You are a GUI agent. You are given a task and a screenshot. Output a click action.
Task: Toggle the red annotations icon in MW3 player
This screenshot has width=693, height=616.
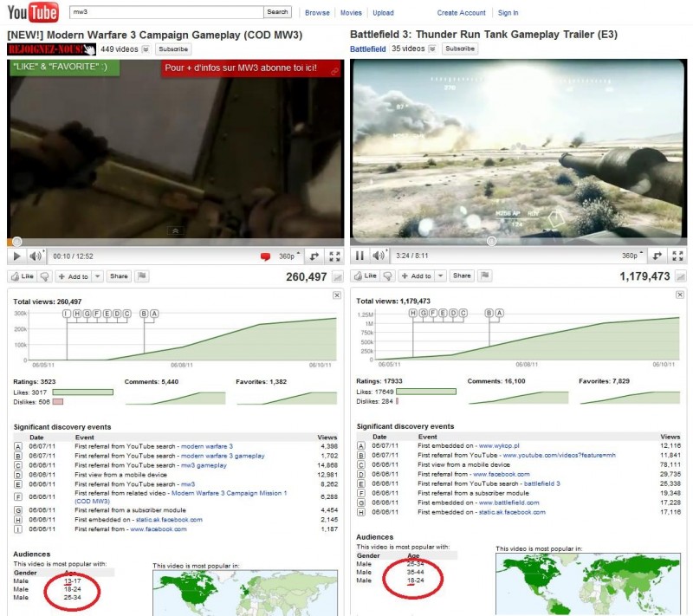click(x=265, y=256)
